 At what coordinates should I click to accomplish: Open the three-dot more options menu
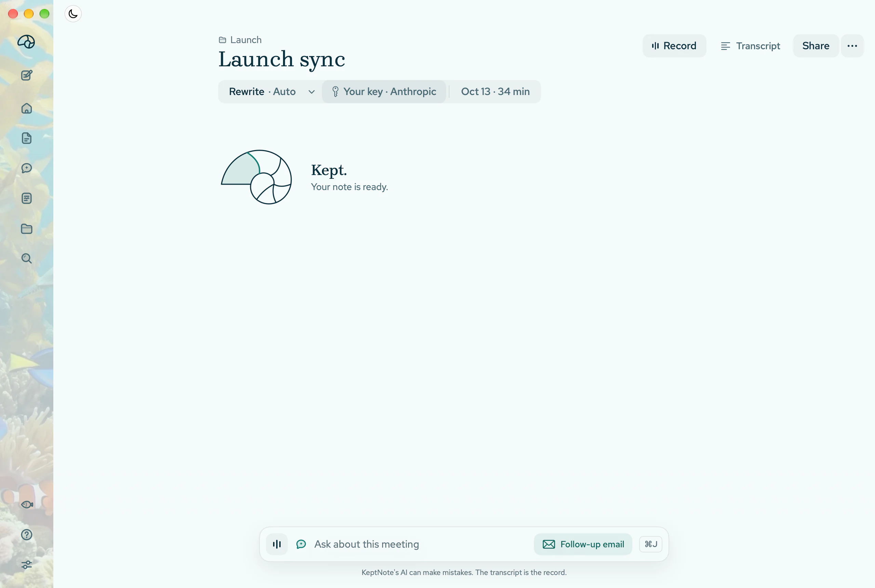(x=852, y=46)
